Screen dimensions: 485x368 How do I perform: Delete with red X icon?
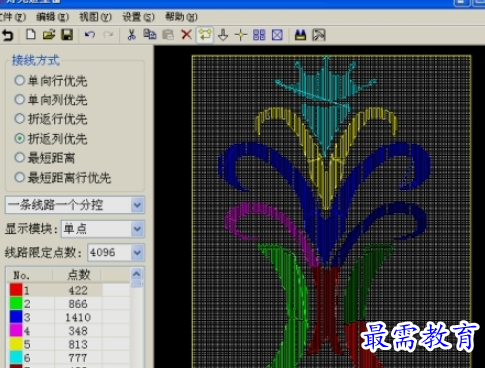coord(186,35)
